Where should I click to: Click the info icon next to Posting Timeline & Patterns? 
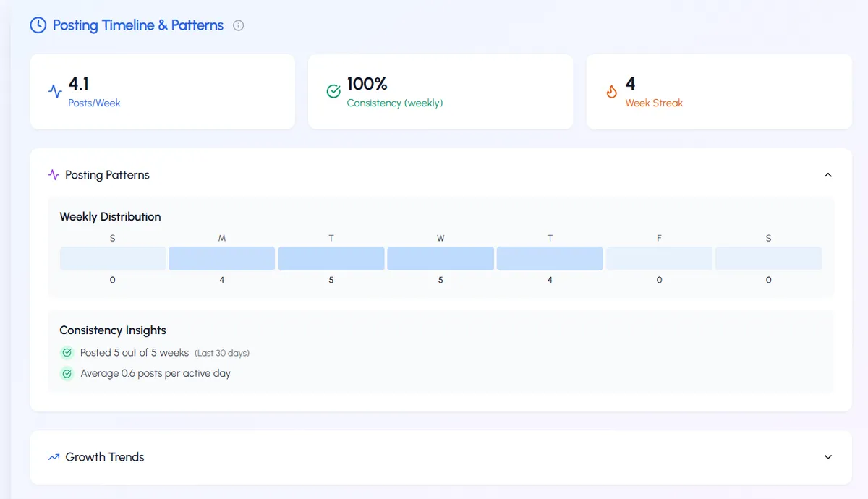(x=238, y=26)
